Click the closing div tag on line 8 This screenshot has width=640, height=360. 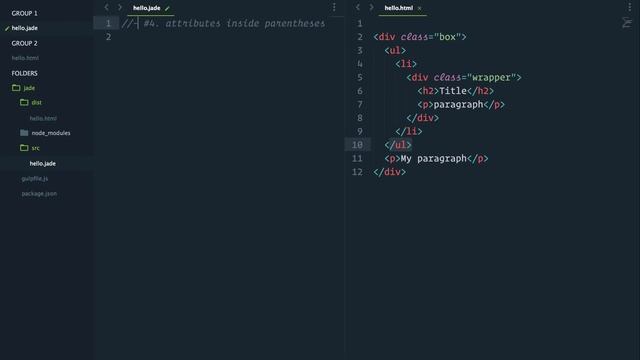click(x=422, y=118)
